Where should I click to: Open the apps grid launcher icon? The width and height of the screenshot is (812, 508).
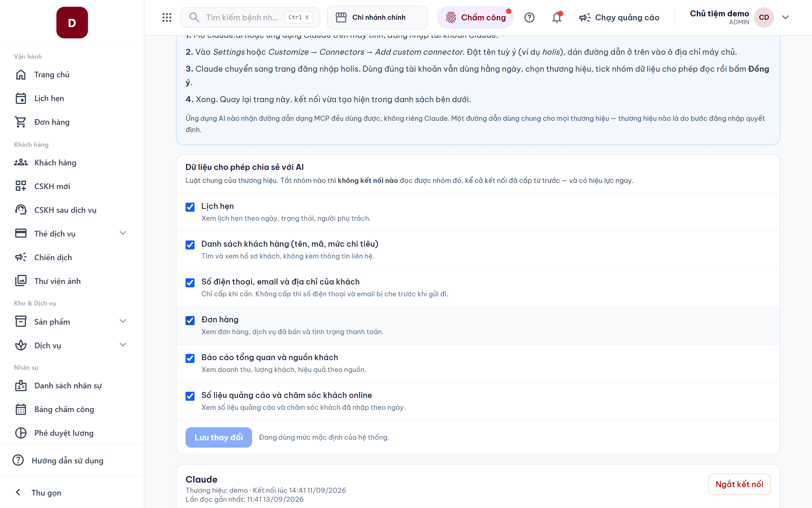pos(167,17)
